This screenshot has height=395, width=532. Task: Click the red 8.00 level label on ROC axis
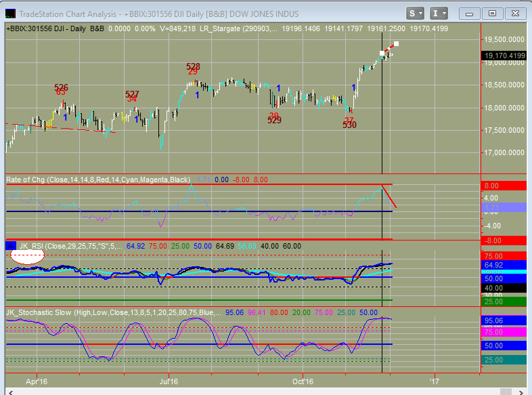[x=504, y=186]
